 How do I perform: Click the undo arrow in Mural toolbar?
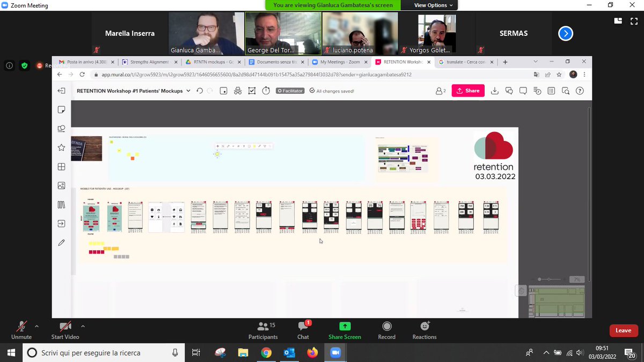pyautogui.click(x=200, y=91)
